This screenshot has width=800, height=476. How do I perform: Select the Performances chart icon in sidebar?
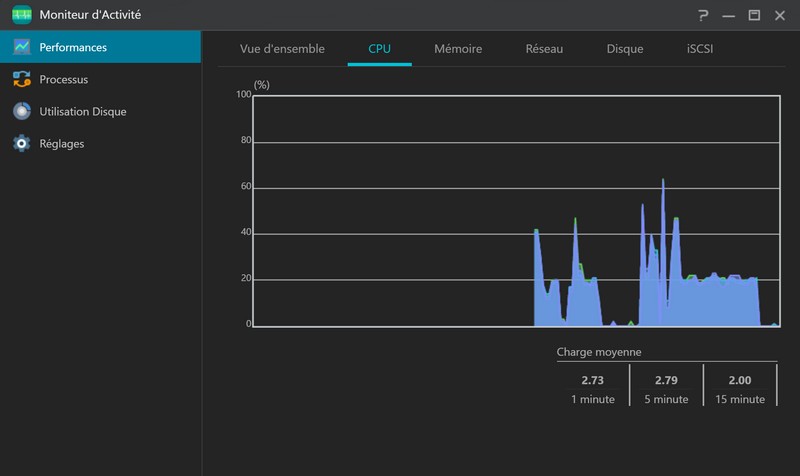click(x=21, y=47)
